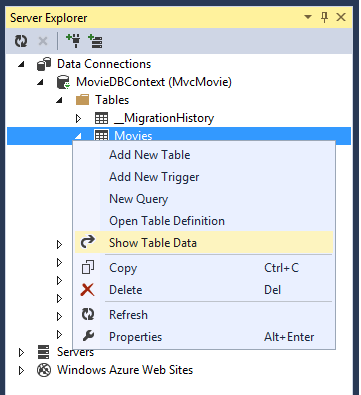Click the Windows Azure Web Sites icon

pos(44,370)
